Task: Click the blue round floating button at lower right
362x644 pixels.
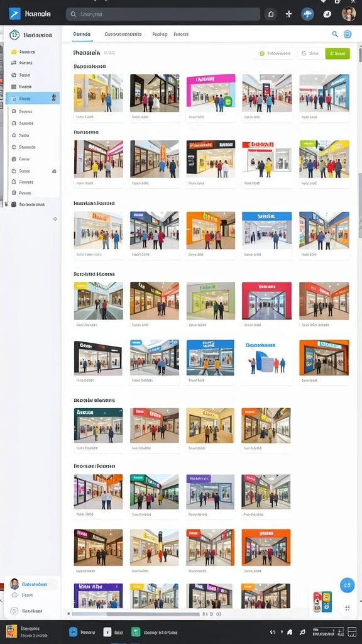Action: click(x=347, y=585)
